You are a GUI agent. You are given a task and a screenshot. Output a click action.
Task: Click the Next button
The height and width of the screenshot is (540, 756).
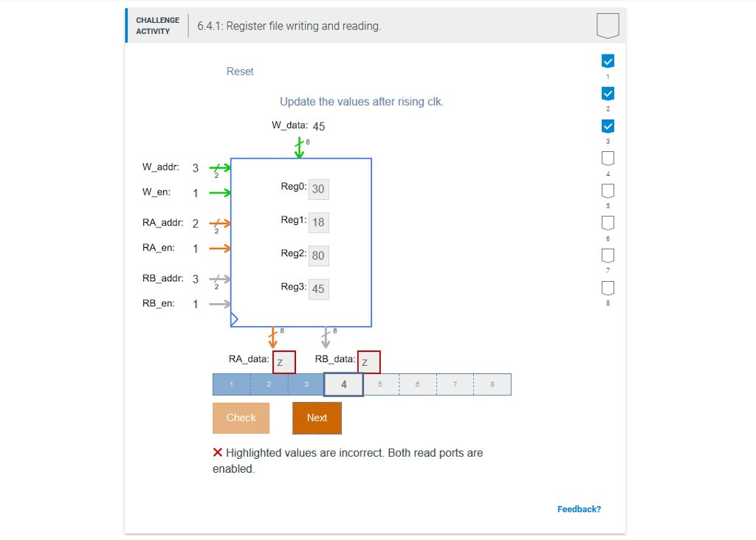click(317, 418)
